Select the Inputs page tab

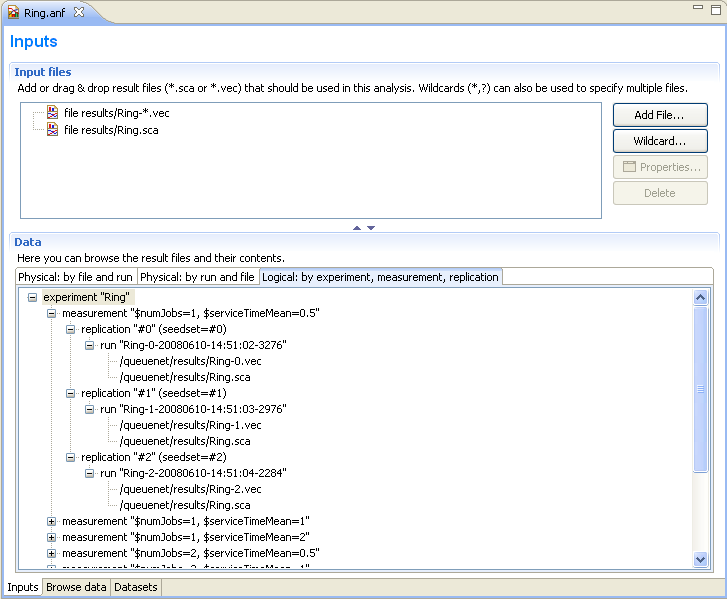point(23,587)
